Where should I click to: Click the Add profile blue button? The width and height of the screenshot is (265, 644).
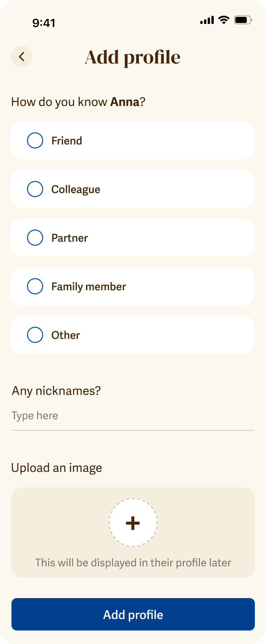coord(133,614)
